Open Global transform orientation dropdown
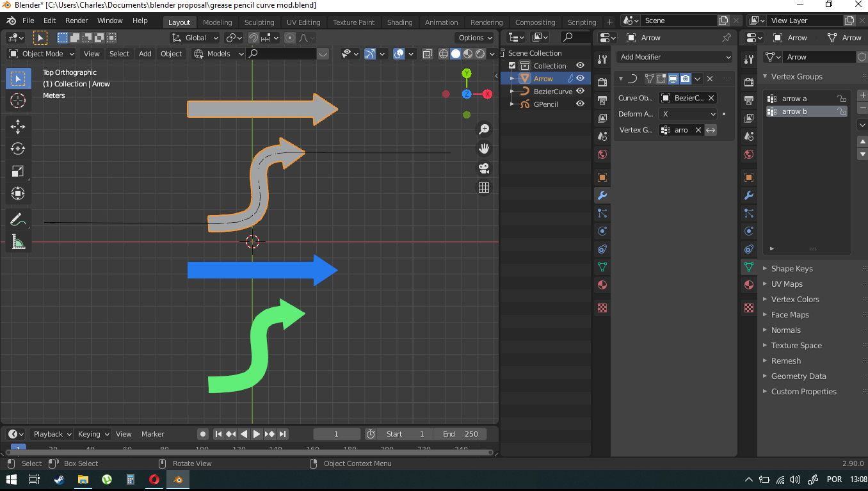Viewport: 868px width, 491px height. (195, 38)
